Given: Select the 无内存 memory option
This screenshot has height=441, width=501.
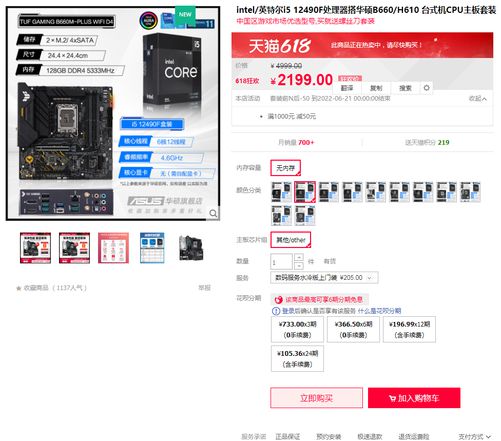Looking at the screenshot, I should 286,168.
